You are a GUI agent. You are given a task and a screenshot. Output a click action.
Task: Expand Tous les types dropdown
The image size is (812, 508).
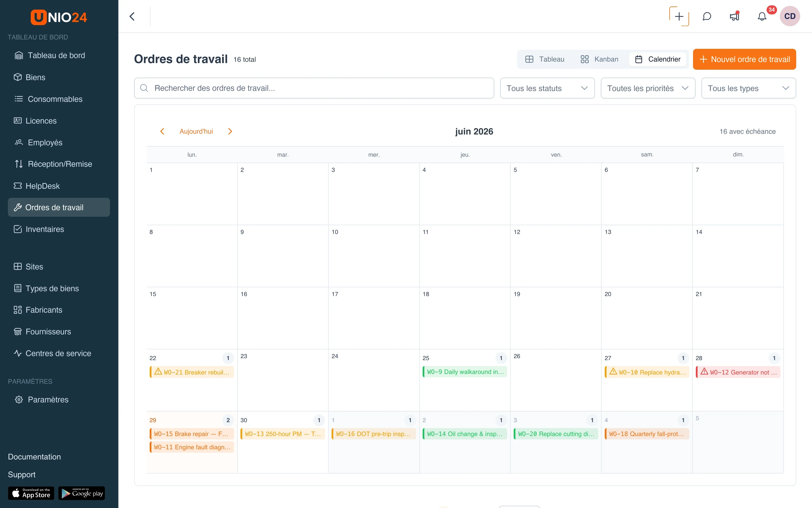[x=749, y=88]
